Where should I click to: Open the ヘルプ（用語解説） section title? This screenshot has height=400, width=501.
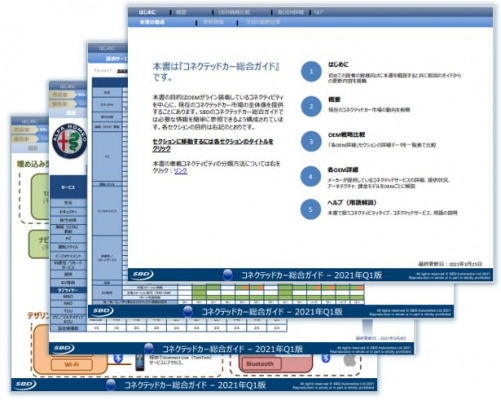(352, 202)
